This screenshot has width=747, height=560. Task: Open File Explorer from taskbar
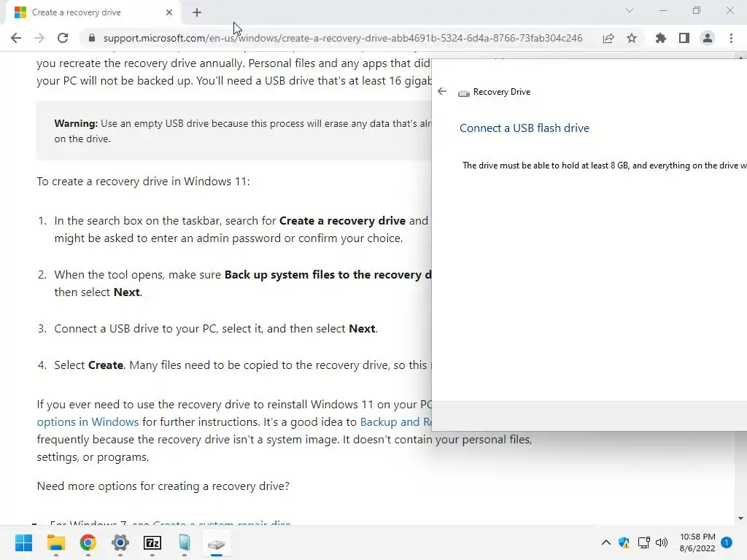[55, 542]
